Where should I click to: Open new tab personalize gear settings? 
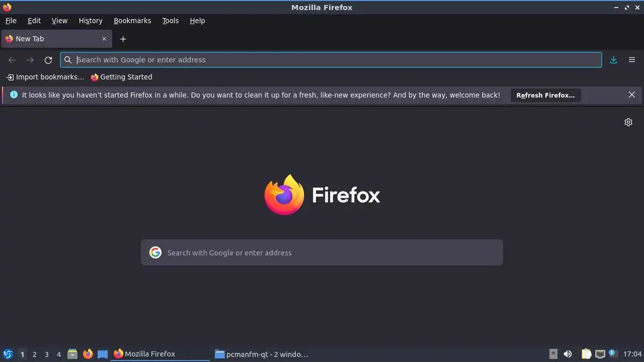pos(628,122)
